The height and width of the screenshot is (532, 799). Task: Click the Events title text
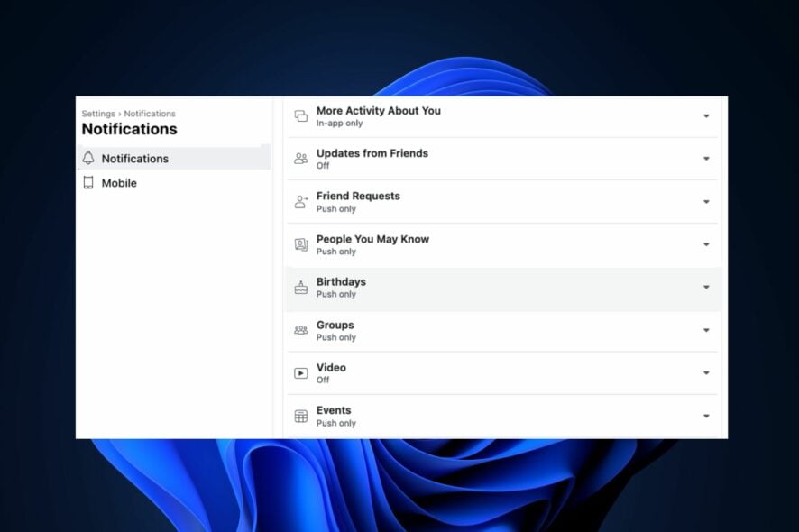point(334,410)
